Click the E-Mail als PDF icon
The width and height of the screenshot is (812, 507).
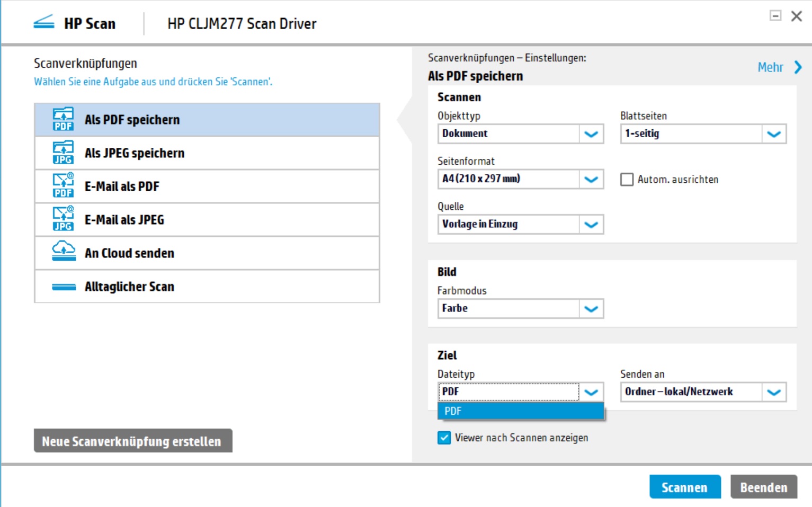(x=63, y=186)
